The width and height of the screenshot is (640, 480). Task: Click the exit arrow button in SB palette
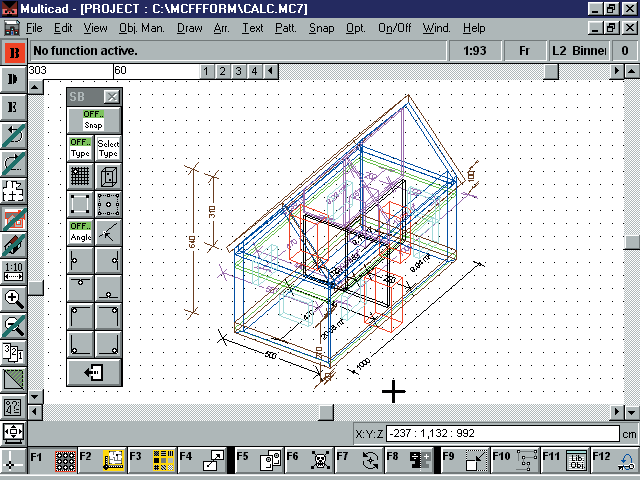[94, 372]
